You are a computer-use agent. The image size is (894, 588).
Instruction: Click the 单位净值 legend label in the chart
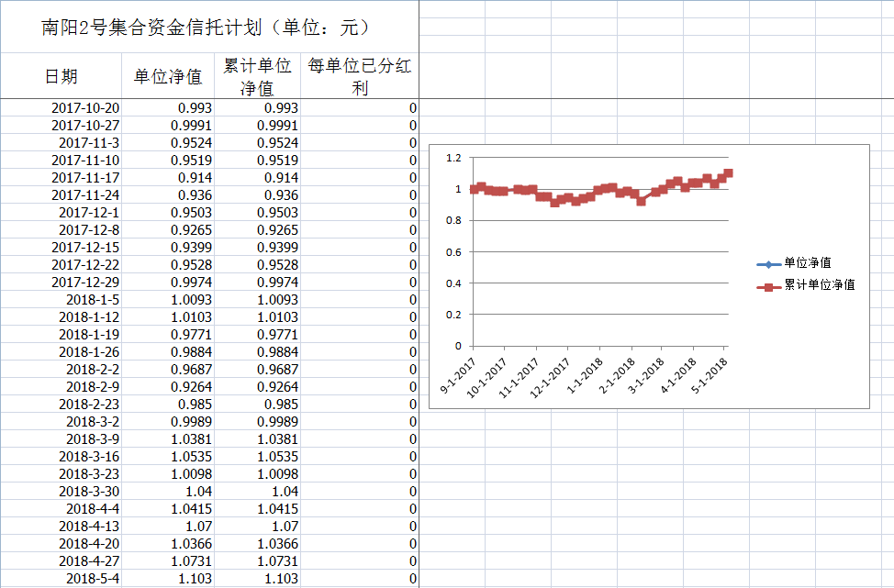click(808, 263)
